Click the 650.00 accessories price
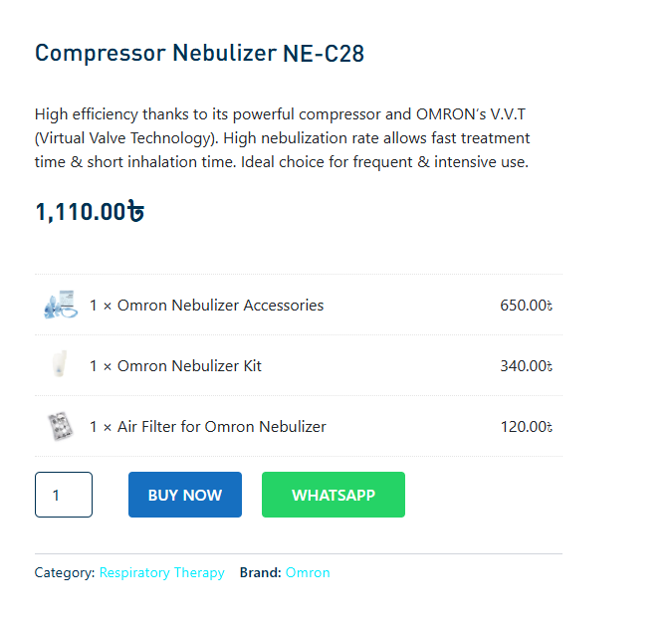The image size is (672, 626). coord(524,306)
